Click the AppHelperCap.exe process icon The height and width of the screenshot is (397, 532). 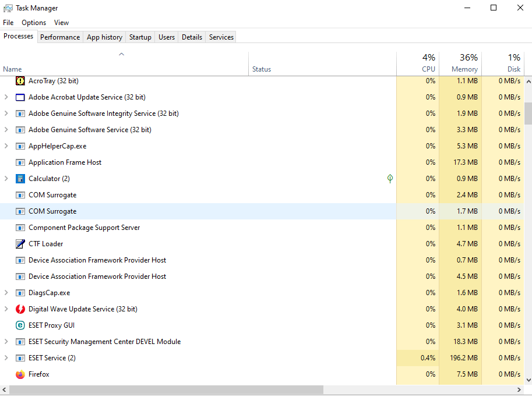[x=20, y=146]
